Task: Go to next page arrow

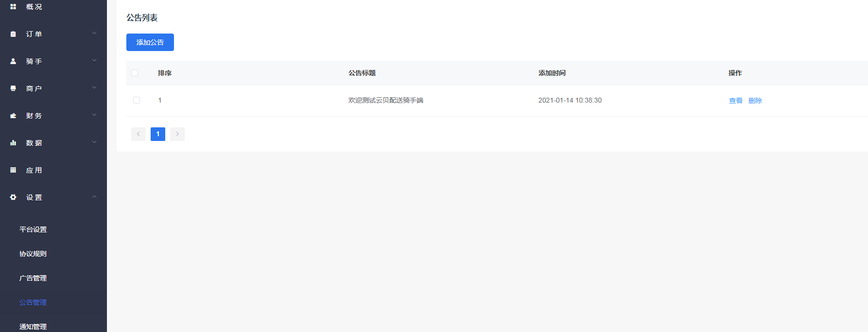Action: click(177, 134)
